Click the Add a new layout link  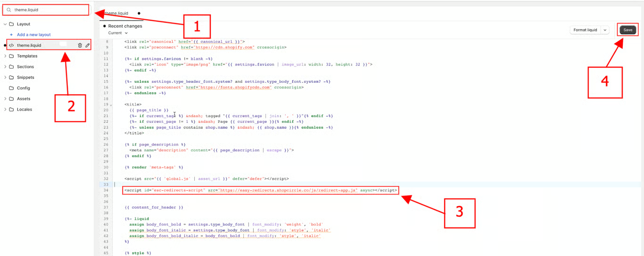click(x=33, y=35)
